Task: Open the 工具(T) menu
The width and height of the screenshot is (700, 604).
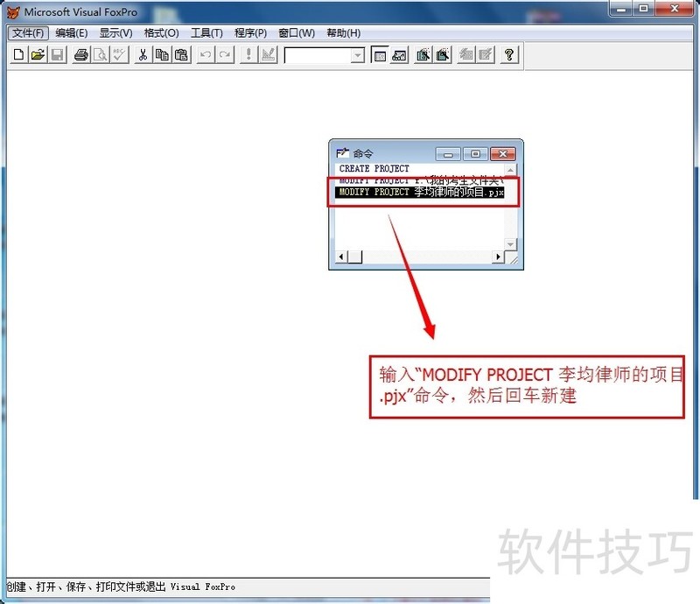Action: [x=206, y=33]
